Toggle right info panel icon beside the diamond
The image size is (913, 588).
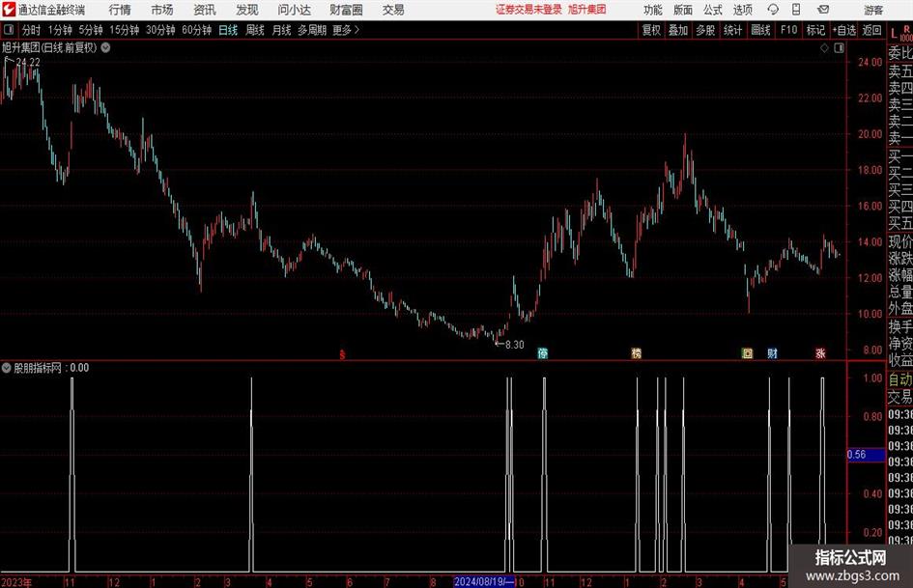839,48
